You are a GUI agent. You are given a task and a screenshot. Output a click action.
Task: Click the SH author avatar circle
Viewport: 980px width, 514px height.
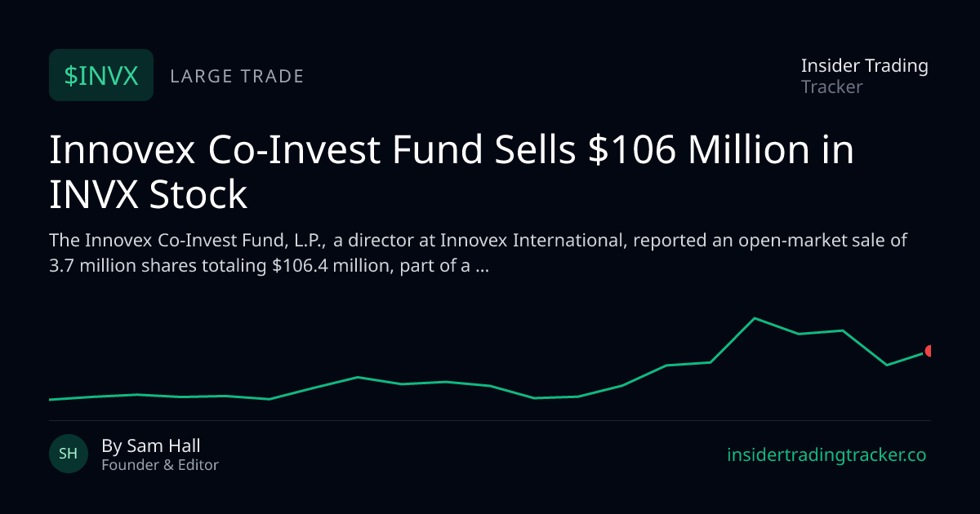click(69, 454)
